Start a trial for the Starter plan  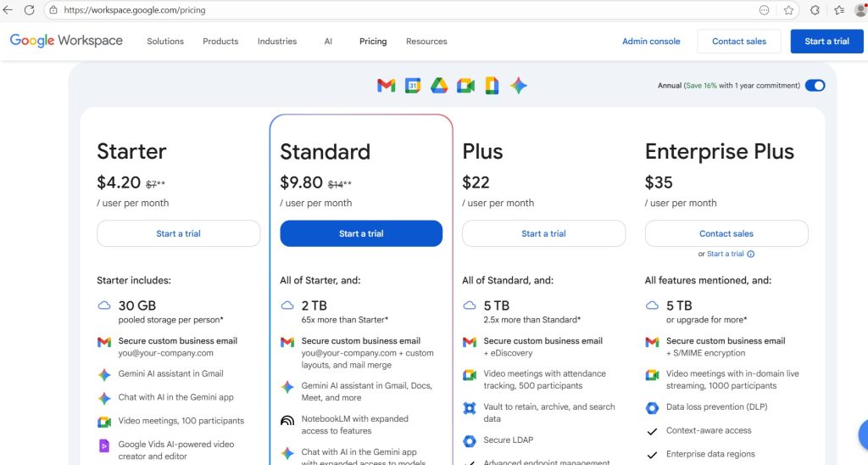(x=178, y=233)
